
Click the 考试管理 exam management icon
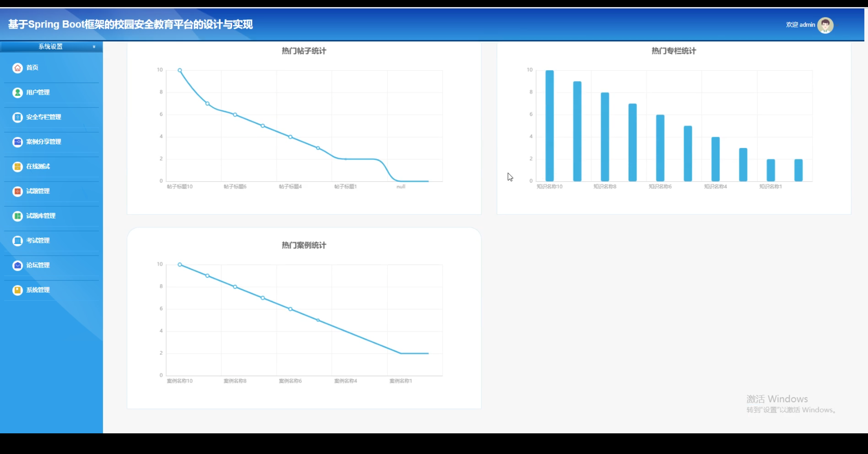tap(17, 241)
